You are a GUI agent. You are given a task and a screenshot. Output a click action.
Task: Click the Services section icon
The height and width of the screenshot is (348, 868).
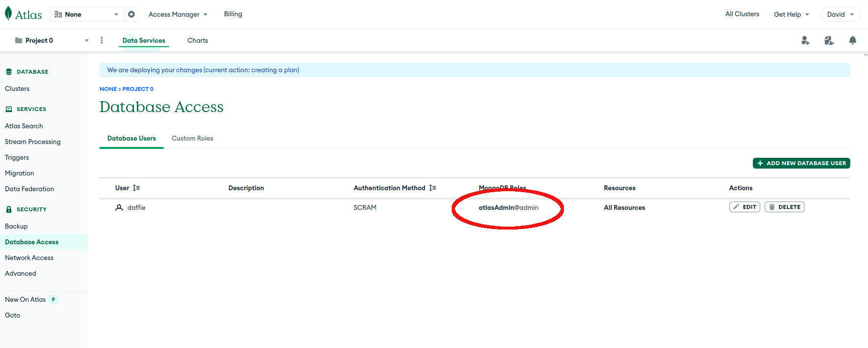click(x=9, y=109)
